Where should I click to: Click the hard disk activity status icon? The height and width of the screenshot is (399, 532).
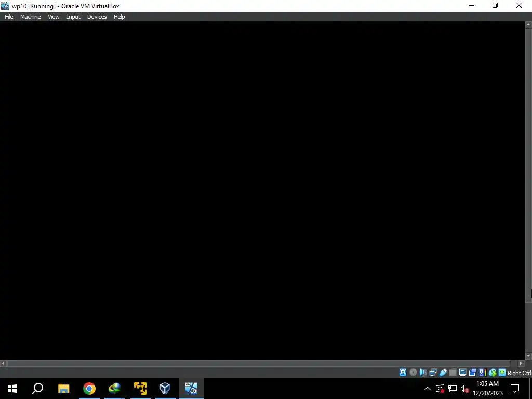(x=403, y=373)
